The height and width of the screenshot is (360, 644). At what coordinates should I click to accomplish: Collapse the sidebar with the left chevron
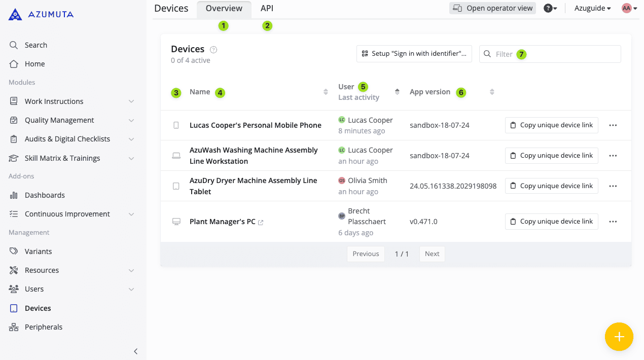(135, 351)
